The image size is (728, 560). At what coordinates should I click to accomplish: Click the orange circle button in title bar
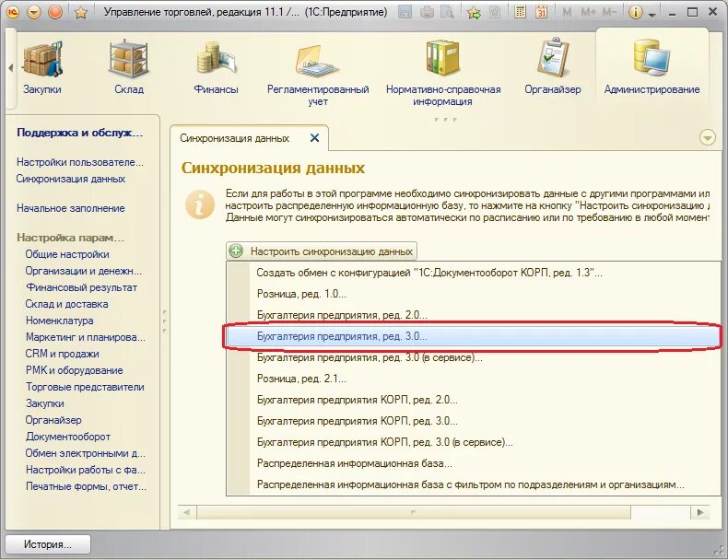[x=55, y=12]
